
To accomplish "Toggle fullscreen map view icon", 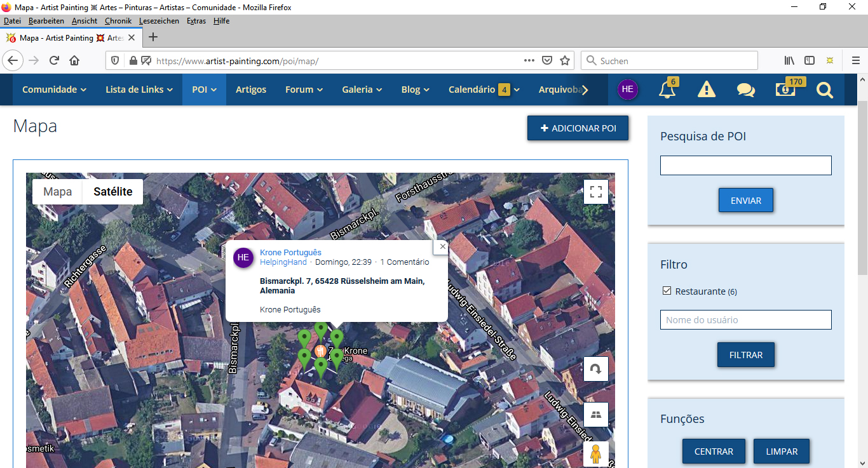I will (x=596, y=192).
